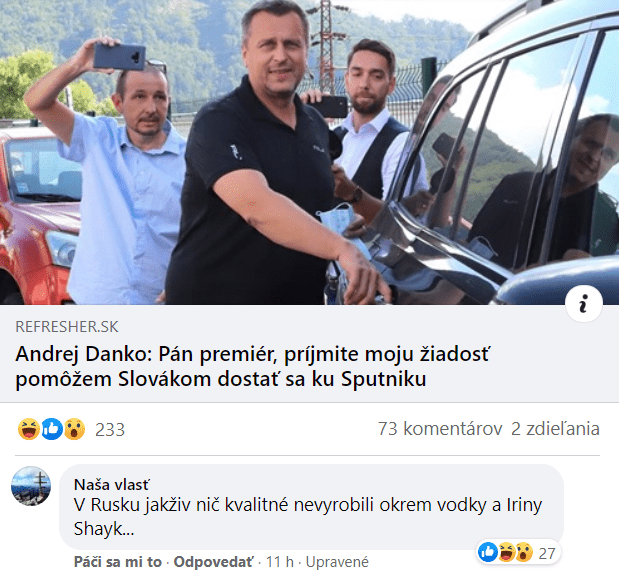The image size is (619, 574).
Task: Open the Naša vlasť commenter name
Action: (112, 484)
